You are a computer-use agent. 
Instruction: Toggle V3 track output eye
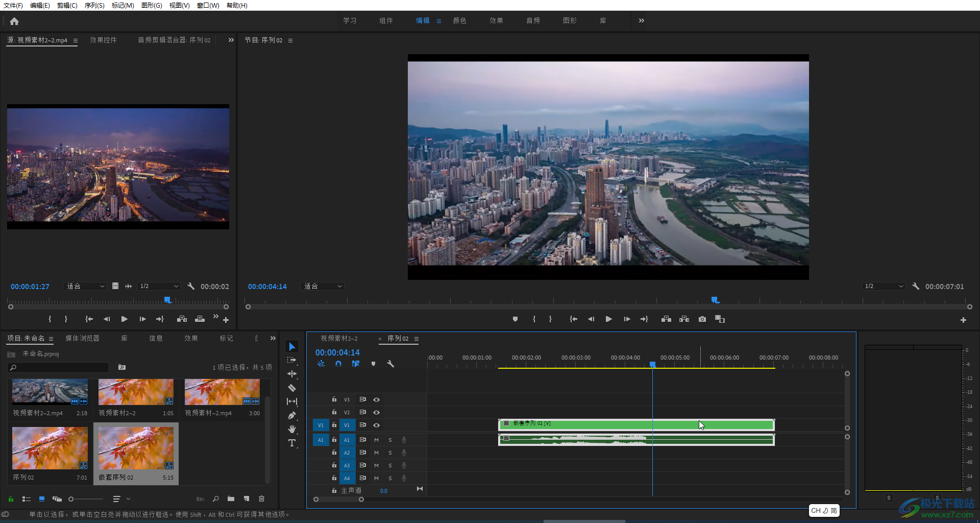(376, 399)
